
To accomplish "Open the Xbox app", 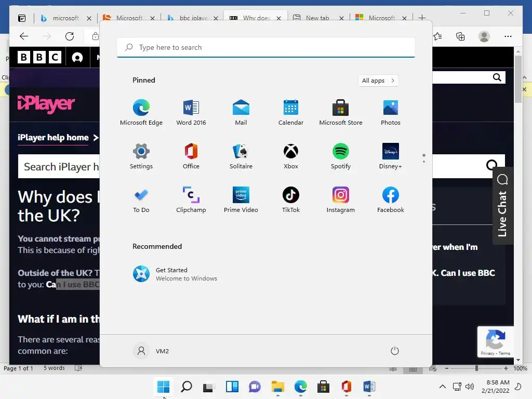I will click(291, 156).
